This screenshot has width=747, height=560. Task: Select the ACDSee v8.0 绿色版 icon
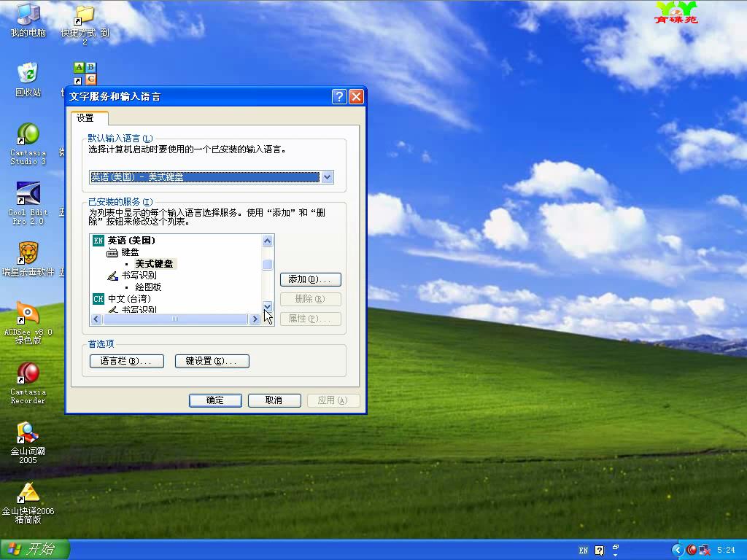[x=28, y=322]
